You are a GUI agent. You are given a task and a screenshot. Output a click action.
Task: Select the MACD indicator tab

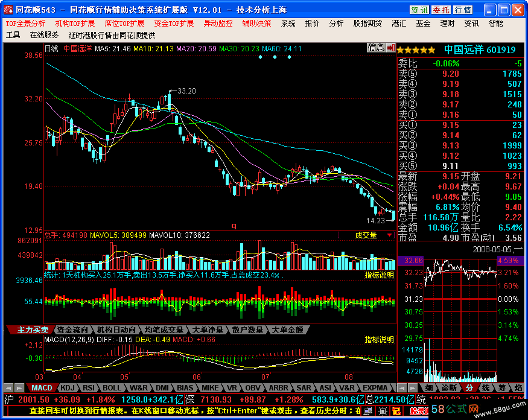42,388
